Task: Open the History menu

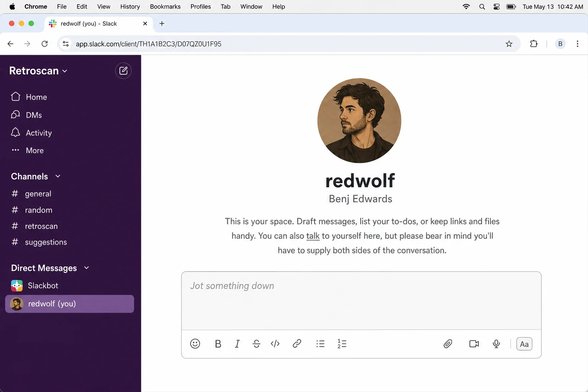Action: point(130,7)
